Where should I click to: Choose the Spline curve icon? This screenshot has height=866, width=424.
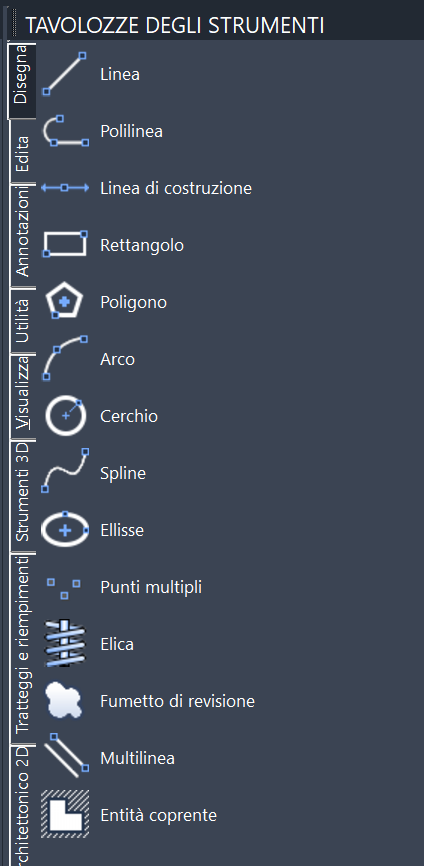[x=65, y=472]
